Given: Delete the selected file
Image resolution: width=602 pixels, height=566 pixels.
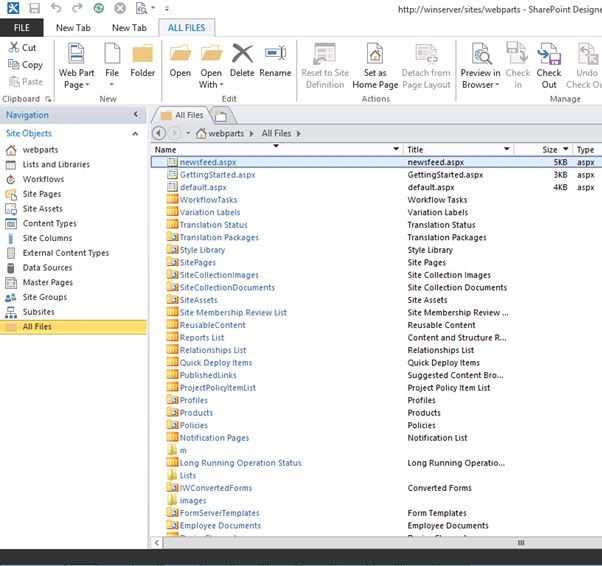Looking at the screenshot, I should coord(242,60).
